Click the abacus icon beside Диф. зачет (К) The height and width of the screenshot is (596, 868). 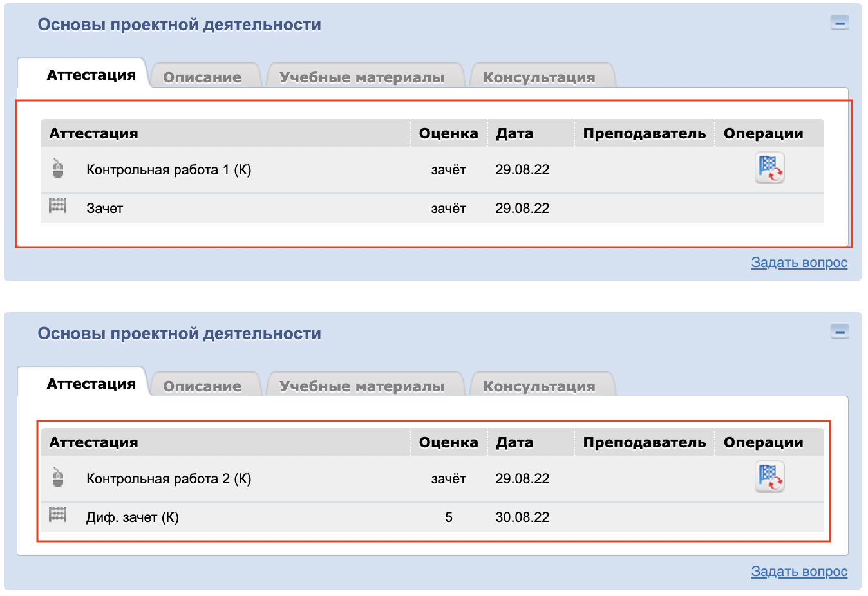[58, 516]
